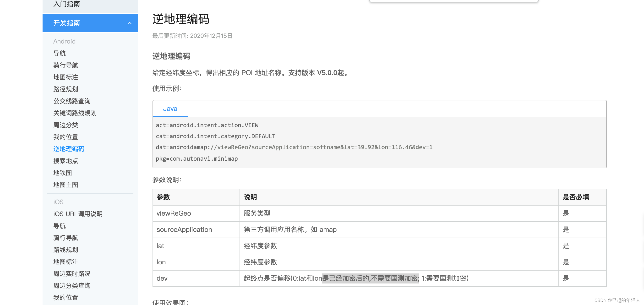Open 搜索地点 sidebar link

click(x=65, y=161)
